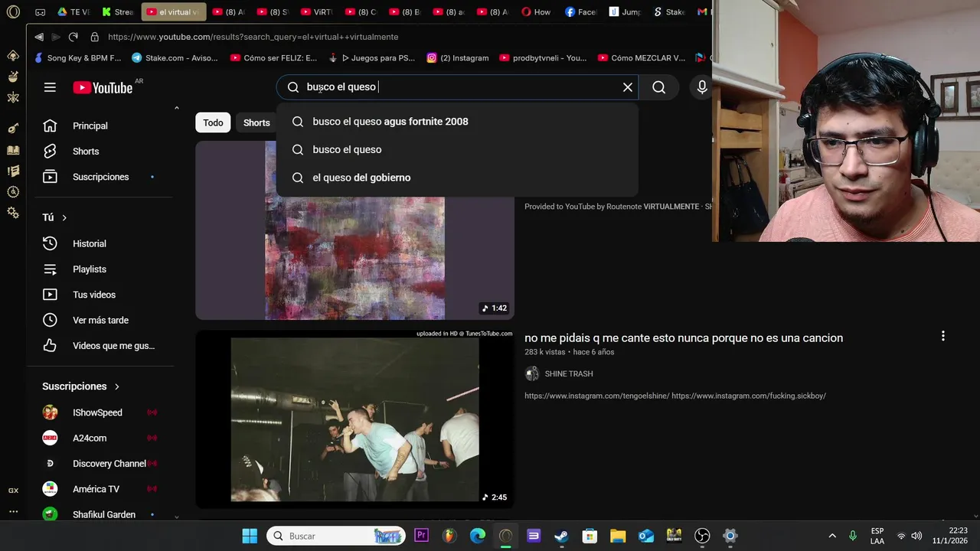Viewport: 980px width, 551px height.
Task: Submit search with magnifier button
Action: [x=659, y=87]
